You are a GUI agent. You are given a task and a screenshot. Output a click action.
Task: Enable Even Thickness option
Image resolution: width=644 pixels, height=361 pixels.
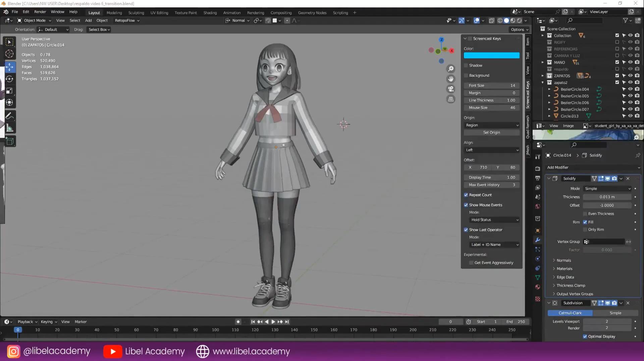click(585, 214)
